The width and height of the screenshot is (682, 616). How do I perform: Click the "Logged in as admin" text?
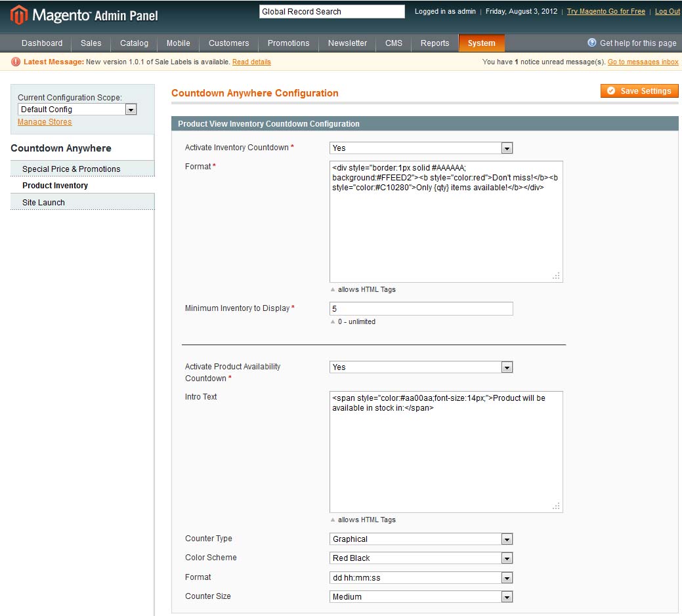[x=445, y=11]
